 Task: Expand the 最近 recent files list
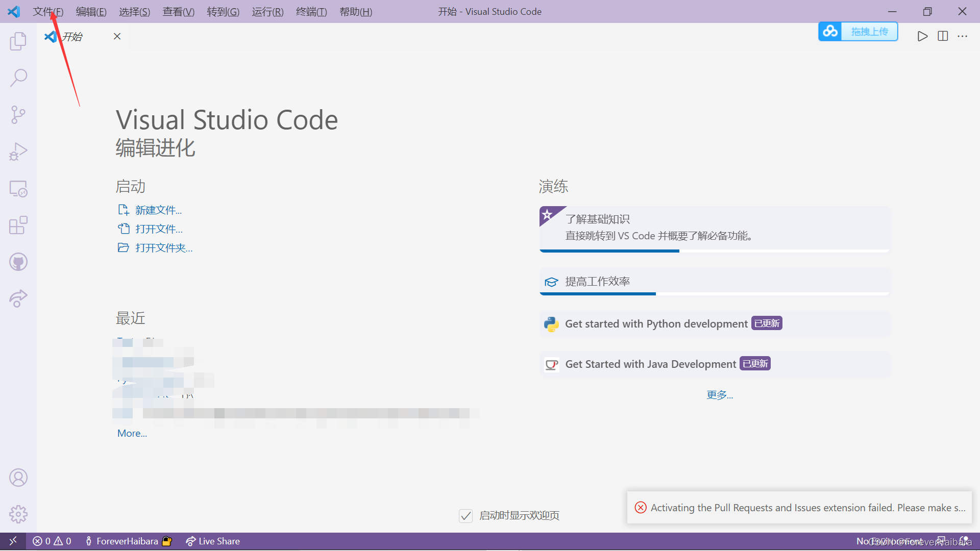point(131,433)
